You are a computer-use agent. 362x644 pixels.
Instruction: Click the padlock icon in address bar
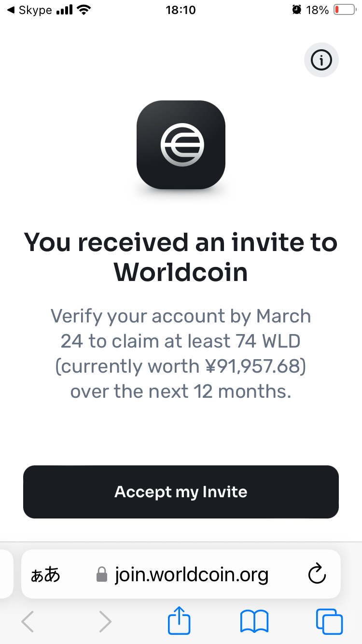[x=101, y=574]
